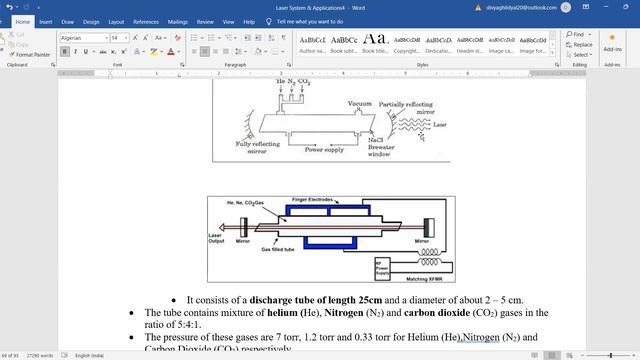Decrease paragraph indent
The height and width of the screenshot is (360, 640).
pos(247,38)
